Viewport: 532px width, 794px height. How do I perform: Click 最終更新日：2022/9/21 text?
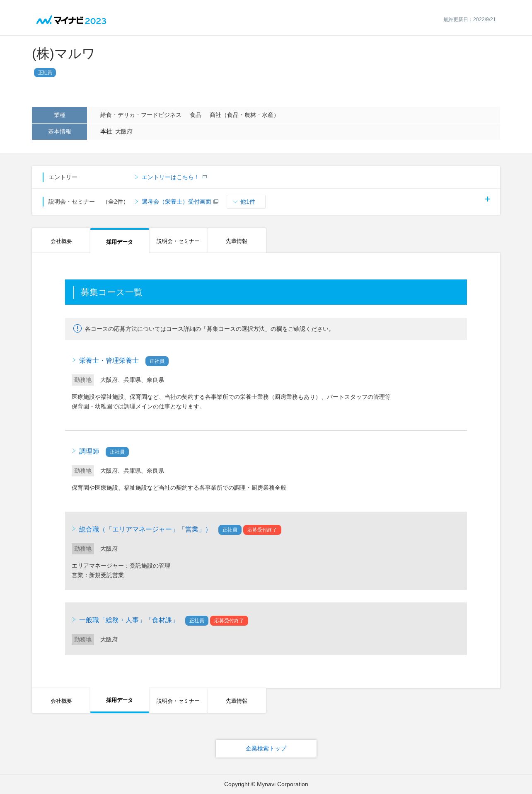pyautogui.click(x=469, y=19)
